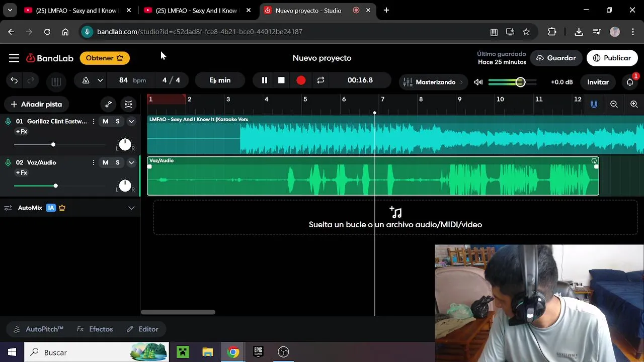Open the automation curve tool
The image size is (644, 362).
(x=108, y=105)
